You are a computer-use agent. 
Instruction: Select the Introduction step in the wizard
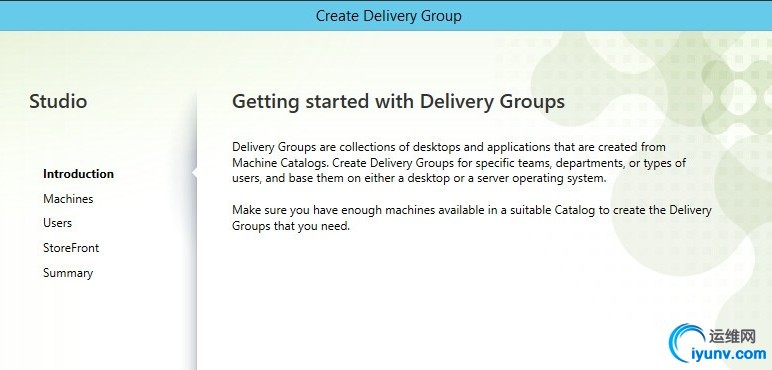click(78, 174)
